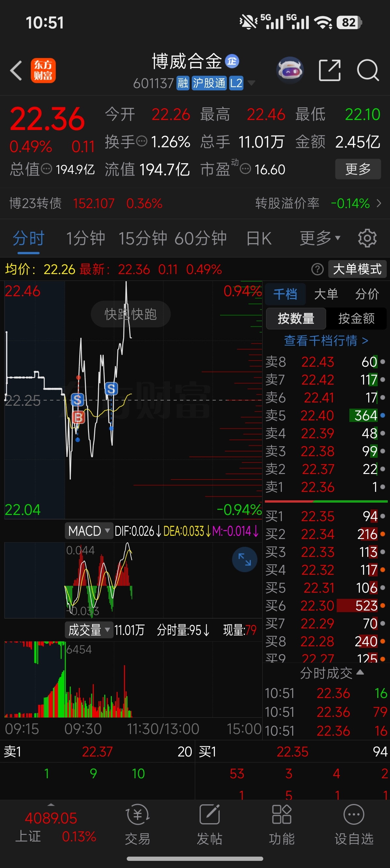This screenshot has width=390, height=868.
Task: Tap the expand chart fullscreen icon
Action: (x=245, y=560)
